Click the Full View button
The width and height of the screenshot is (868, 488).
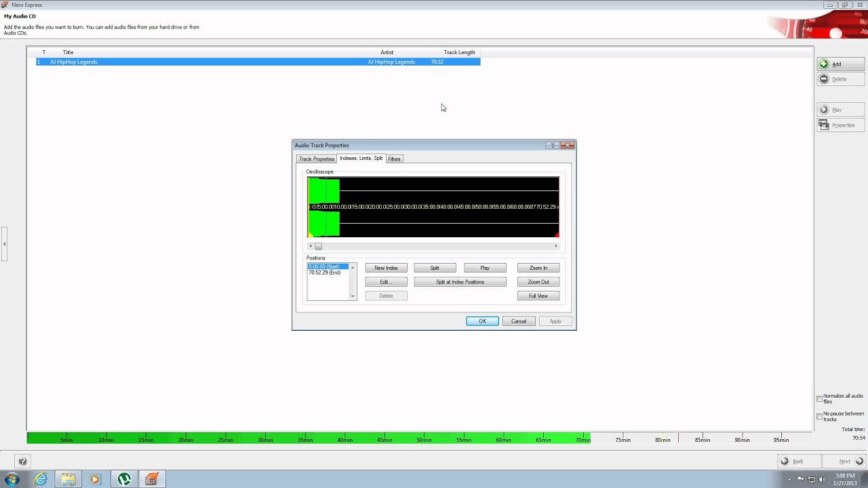point(538,296)
